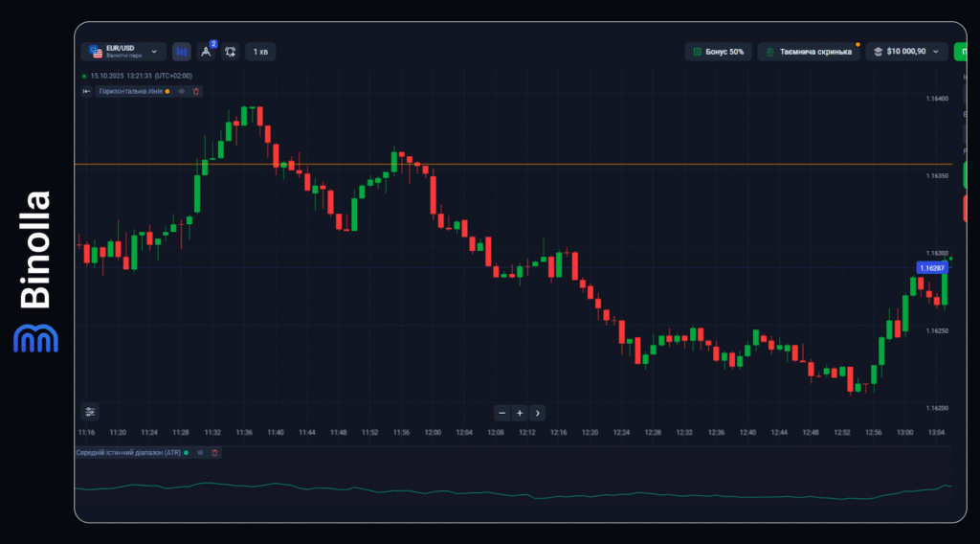The height and width of the screenshot is (544, 980).
Task: Open the indicators and drawing tools panel
Action: pyautogui.click(x=206, y=52)
